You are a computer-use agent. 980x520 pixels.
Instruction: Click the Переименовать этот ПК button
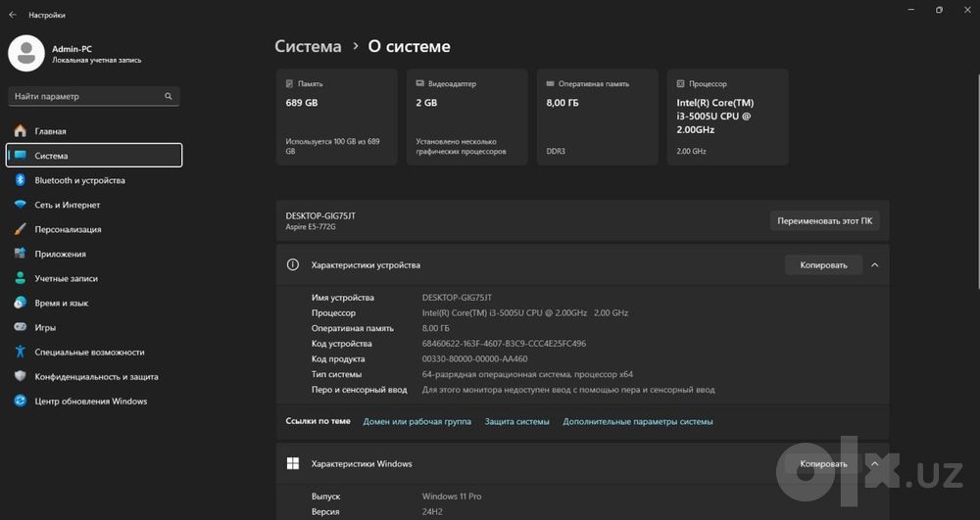(824, 220)
